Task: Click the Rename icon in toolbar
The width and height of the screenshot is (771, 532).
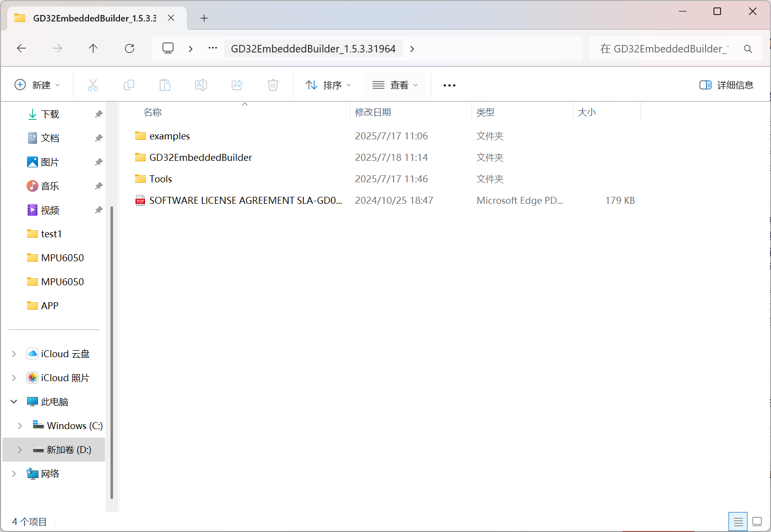Action: [x=201, y=85]
